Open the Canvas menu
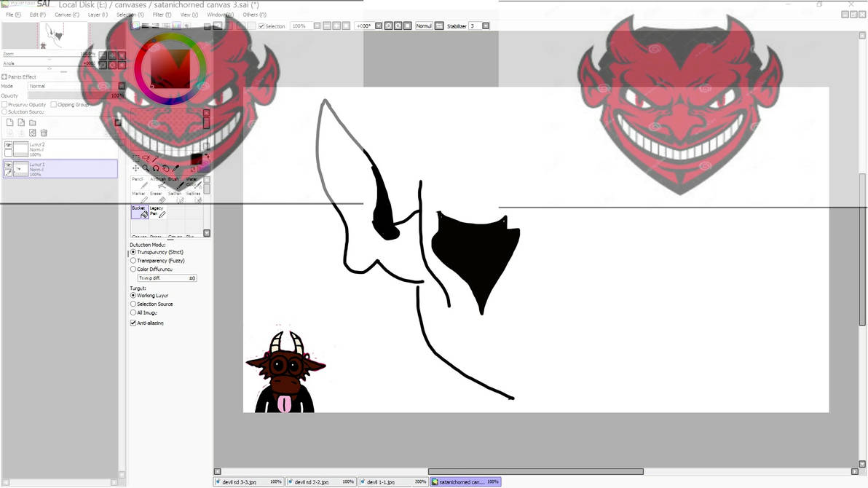The width and height of the screenshot is (868, 488). (66, 15)
